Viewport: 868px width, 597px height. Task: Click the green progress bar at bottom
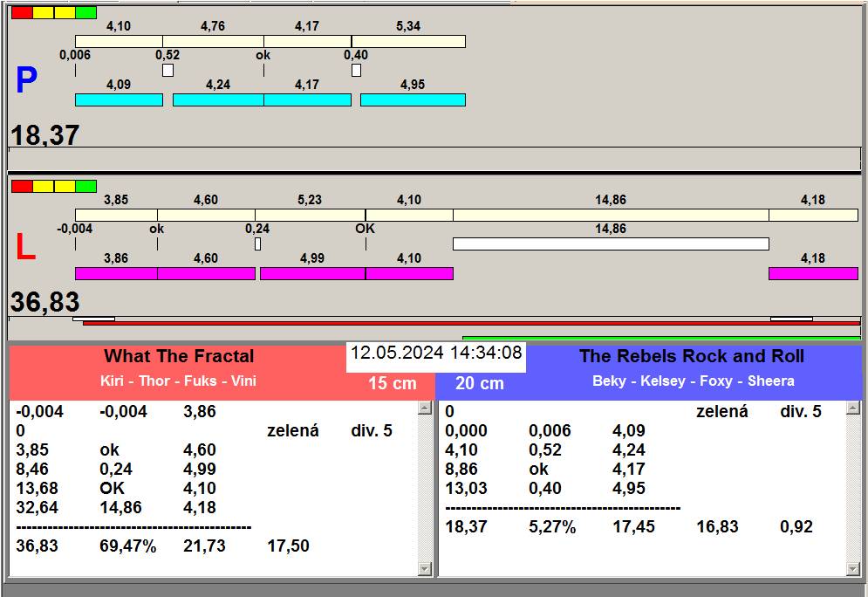coord(660,338)
